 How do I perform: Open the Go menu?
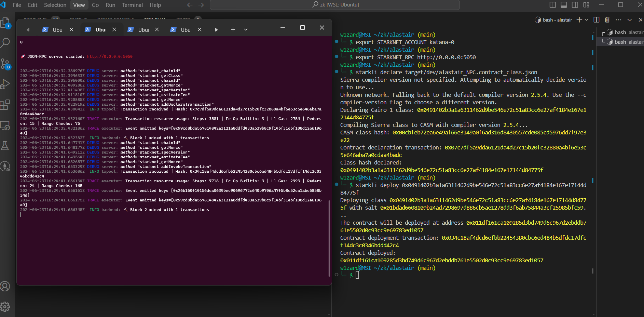pos(95,5)
